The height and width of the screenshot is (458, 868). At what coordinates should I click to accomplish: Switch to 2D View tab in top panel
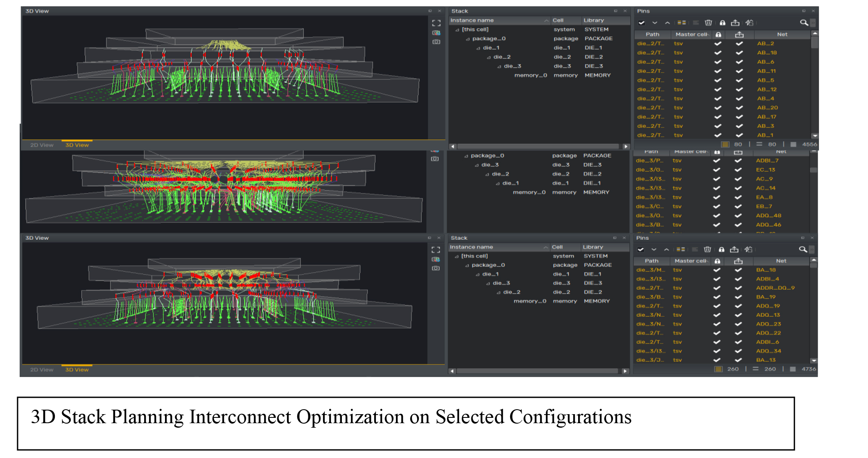tap(42, 145)
